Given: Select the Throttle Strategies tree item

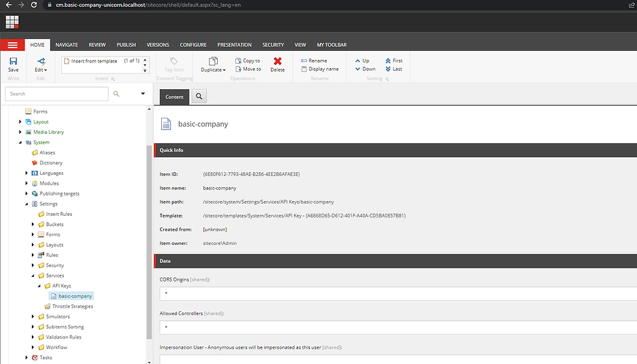Looking at the screenshot, I should pyautogui.click(x=69, y=306).
